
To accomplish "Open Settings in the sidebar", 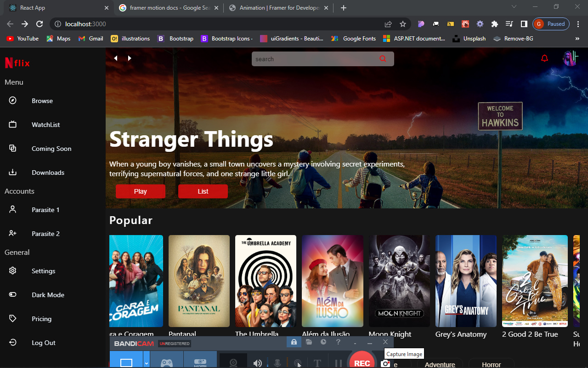I will (32, 271).
